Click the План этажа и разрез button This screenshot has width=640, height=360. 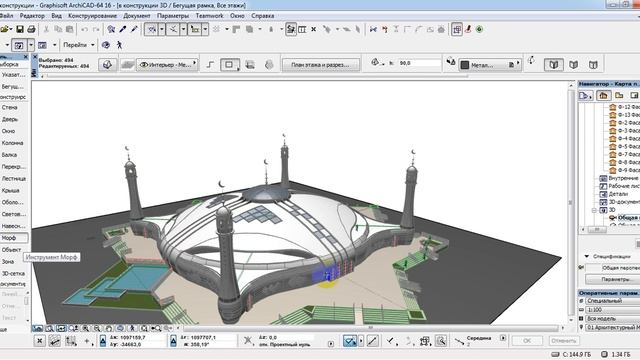320,64
